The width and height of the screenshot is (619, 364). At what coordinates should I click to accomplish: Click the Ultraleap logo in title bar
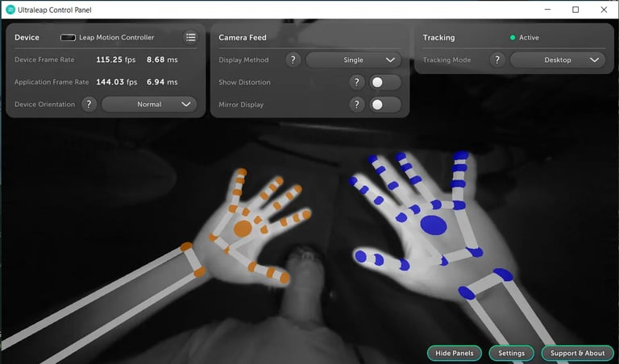[x=10, y=10]
